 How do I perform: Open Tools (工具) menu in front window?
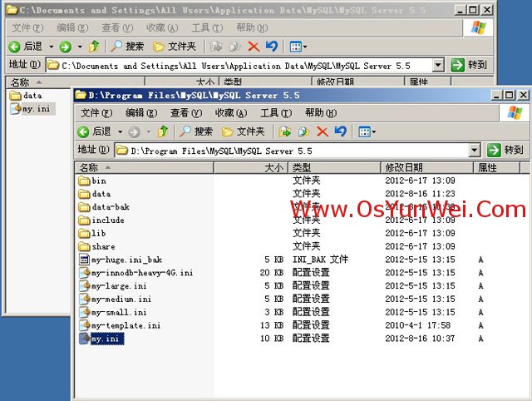point(276,113)
